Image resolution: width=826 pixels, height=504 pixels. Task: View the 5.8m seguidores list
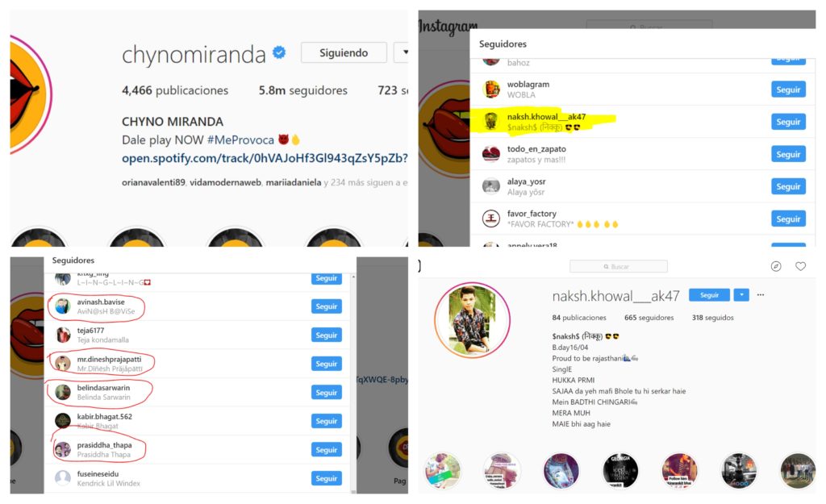tap(303, 90)
